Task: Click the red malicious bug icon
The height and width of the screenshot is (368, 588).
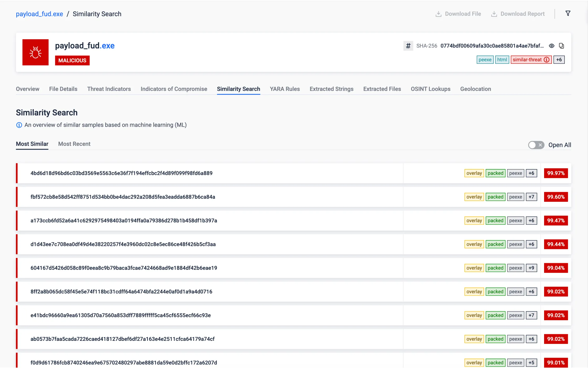Action: click(x=36, y=52)
